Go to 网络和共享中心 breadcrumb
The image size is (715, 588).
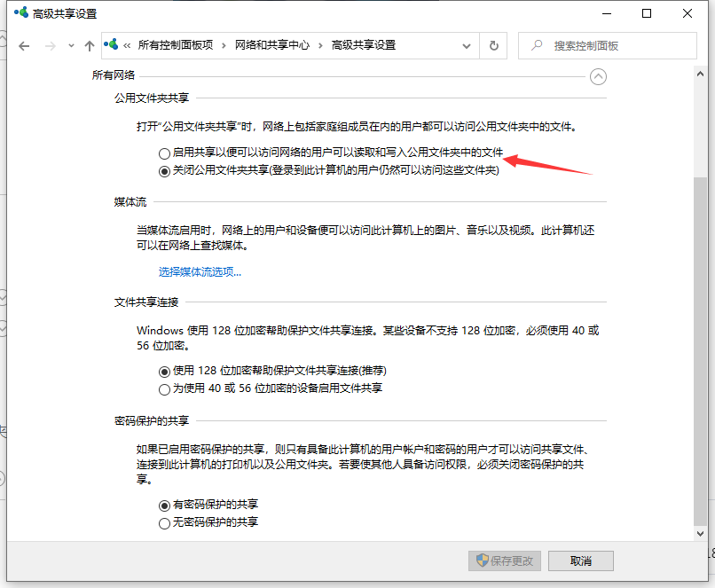[271, 45]
